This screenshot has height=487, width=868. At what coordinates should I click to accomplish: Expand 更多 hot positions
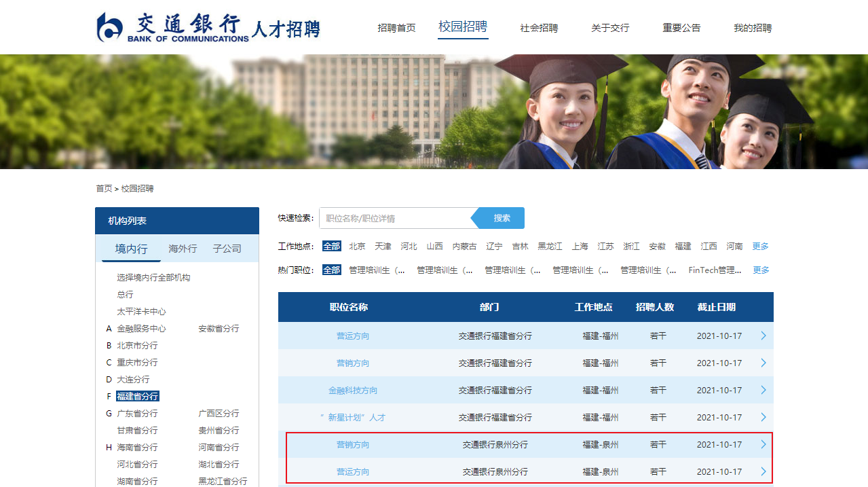coord(761,270)
